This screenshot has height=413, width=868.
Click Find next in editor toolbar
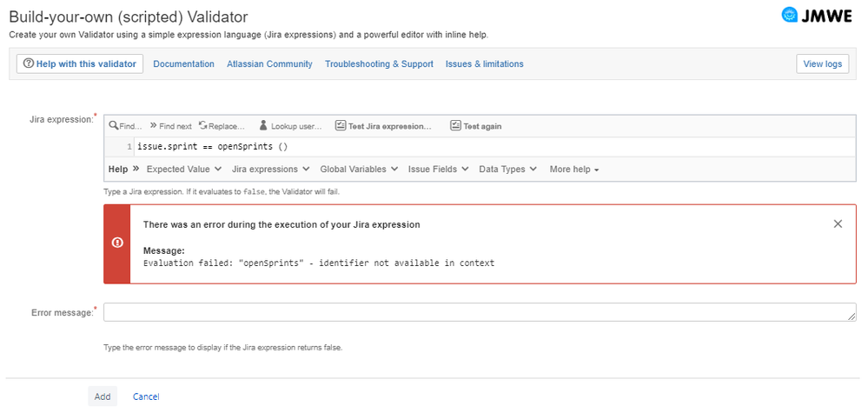coord(171,126)
